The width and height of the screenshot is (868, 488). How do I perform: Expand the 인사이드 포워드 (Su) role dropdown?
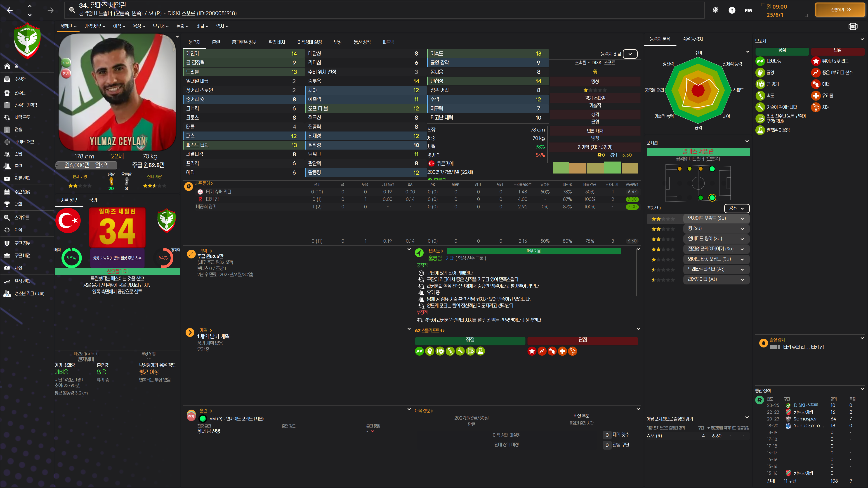coord(742,218)
